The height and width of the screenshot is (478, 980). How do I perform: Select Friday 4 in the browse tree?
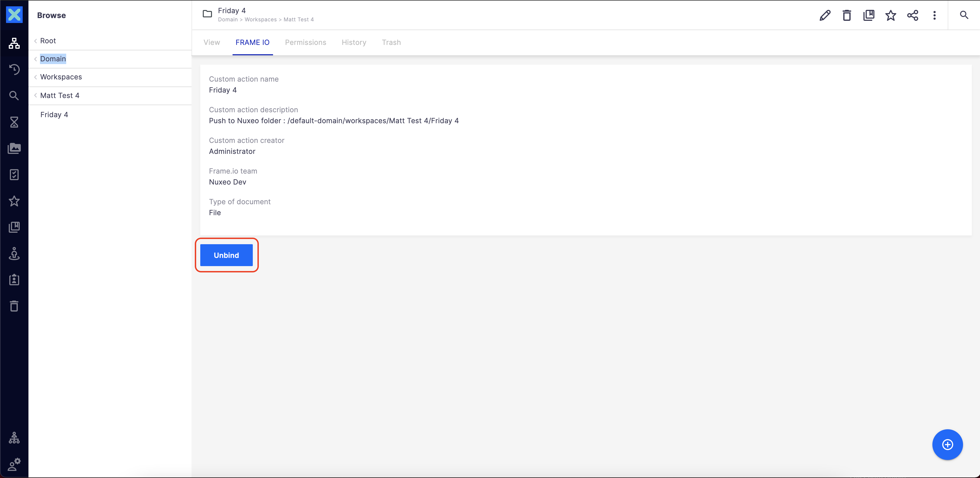tap(54, 114)
